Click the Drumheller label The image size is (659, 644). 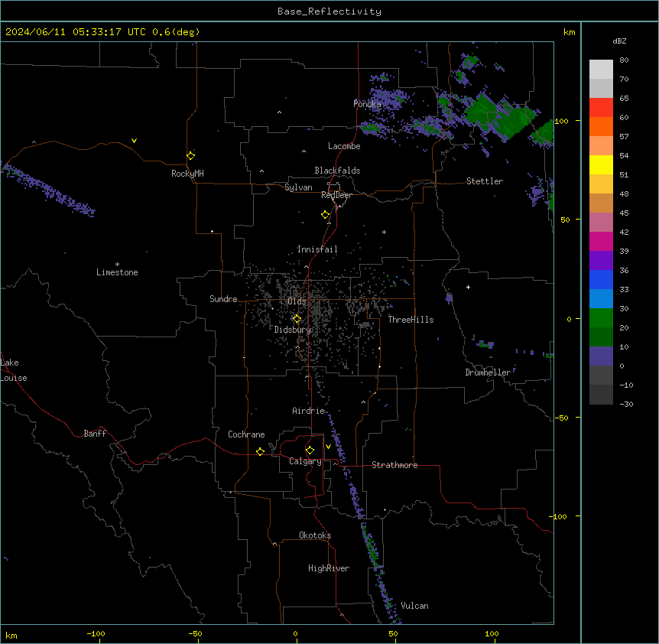pos(488,372)
